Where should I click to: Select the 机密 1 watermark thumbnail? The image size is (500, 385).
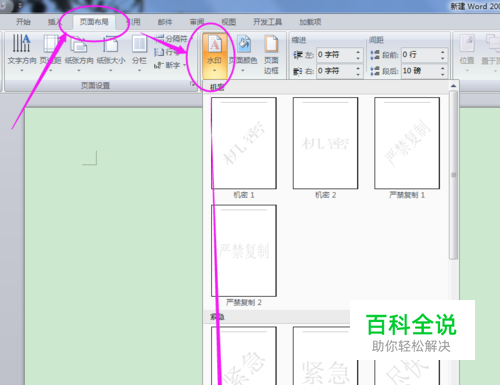(x=244, y=143)
